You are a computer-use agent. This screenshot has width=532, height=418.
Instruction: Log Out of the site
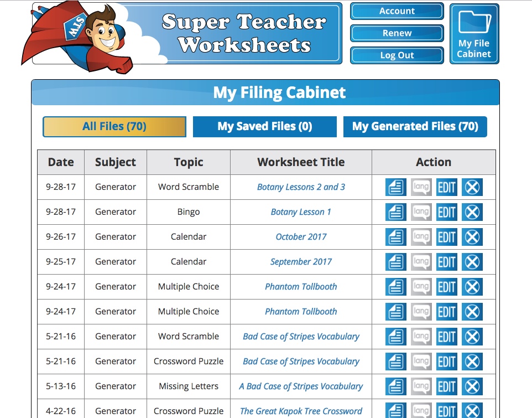point(397,55)
